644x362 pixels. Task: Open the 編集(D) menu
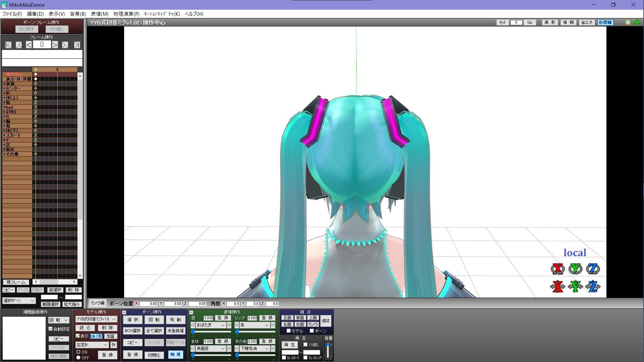click(x=35, y=14)
